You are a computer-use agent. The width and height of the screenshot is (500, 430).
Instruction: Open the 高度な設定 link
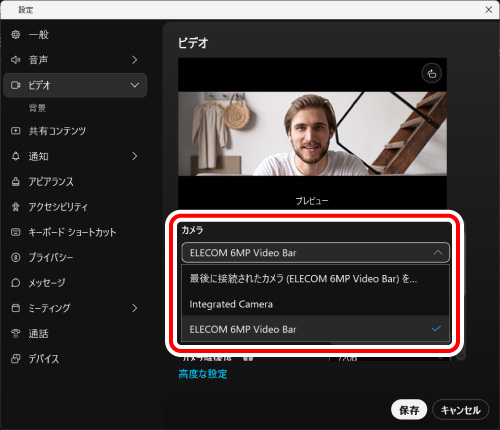(203, 374)
